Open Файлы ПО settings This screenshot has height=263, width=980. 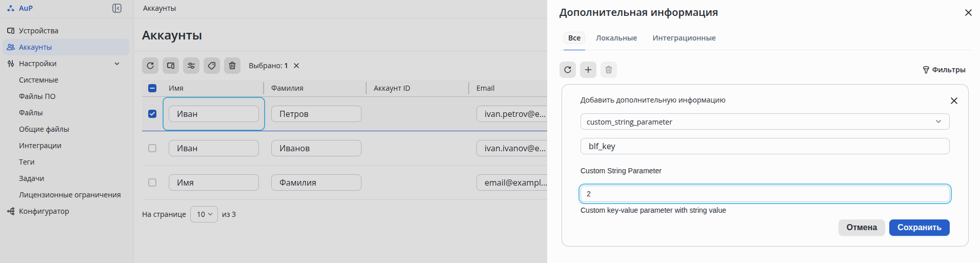pos(37,96)
